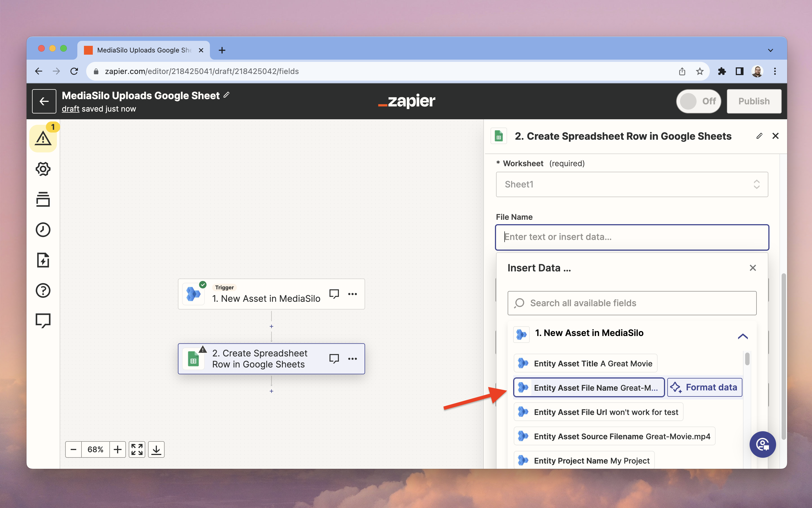Collapse the New Asset in MediaSilo section

point(742,336)
